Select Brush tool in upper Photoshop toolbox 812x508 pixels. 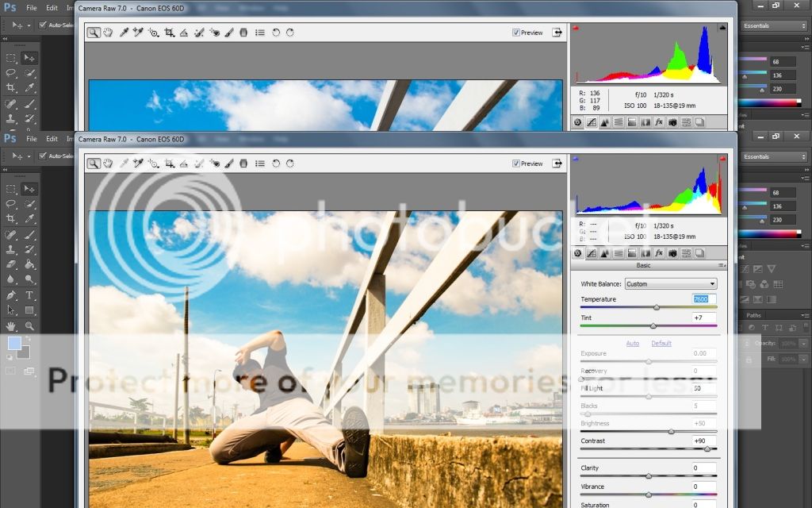(x=29, y=104)
